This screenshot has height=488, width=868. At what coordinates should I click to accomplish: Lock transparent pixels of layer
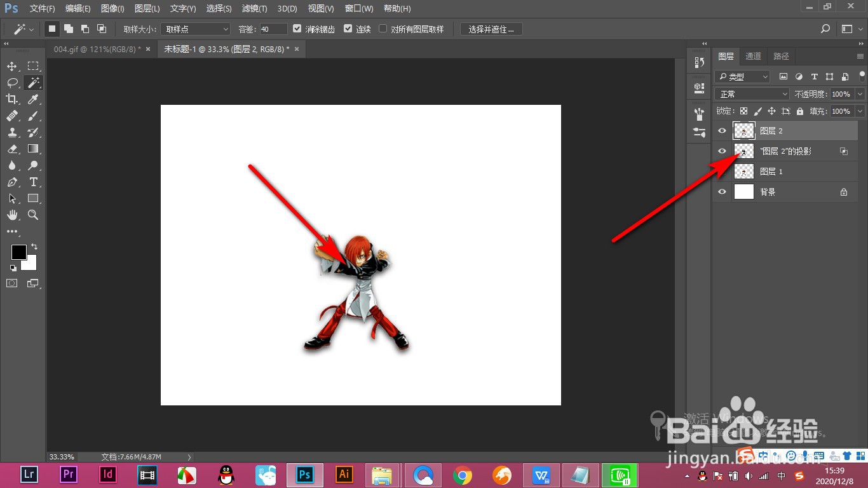tap(743, 111)
